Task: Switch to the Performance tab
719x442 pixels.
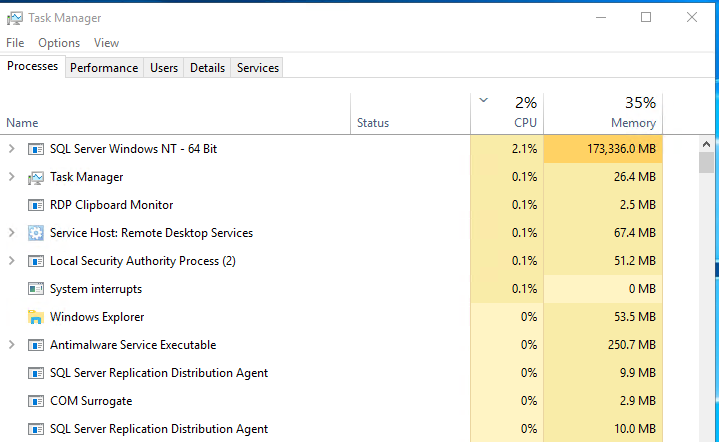Action: point(104,68)
